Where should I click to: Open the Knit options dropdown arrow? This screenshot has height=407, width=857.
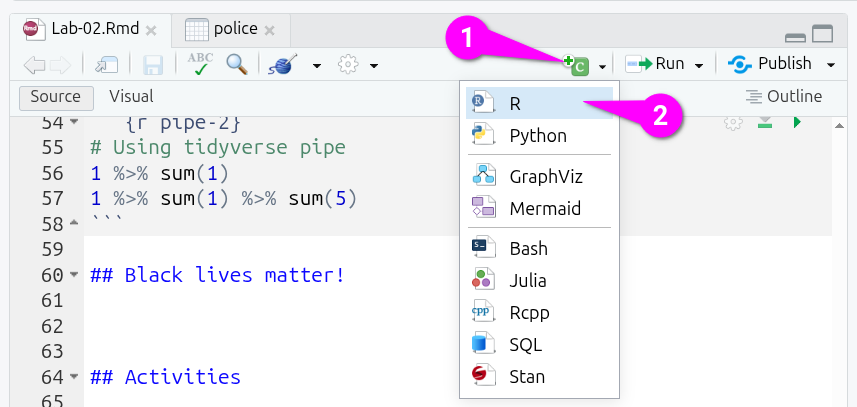(316, 66)
